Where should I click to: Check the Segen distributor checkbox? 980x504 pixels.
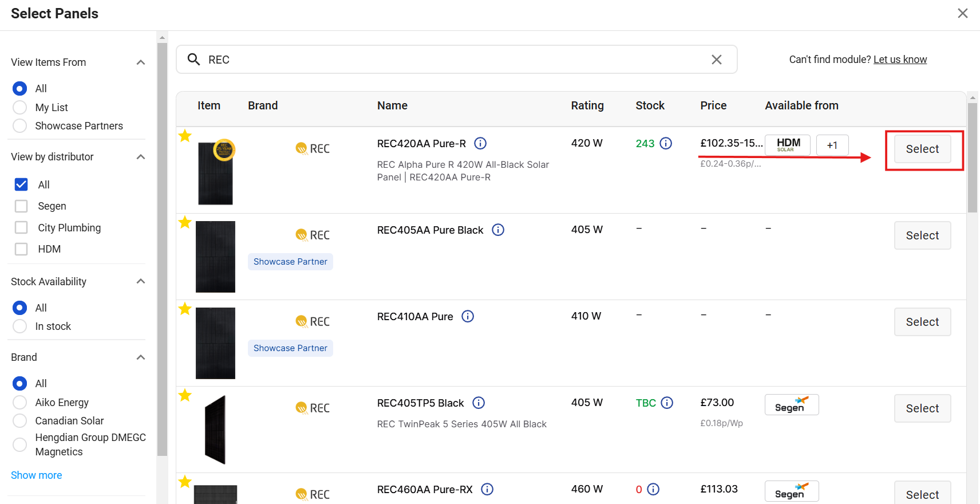coord(21,206)
